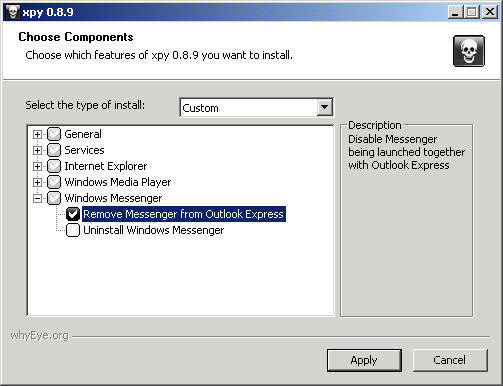
Task: Select the General tree label
Action: click(x=83, y=134)
